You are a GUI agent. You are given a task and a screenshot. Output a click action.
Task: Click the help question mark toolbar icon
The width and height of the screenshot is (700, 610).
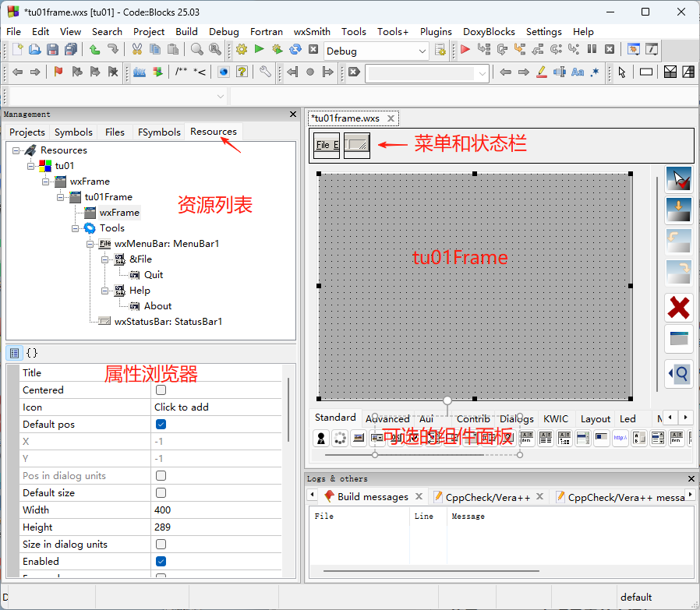(242, 72)
